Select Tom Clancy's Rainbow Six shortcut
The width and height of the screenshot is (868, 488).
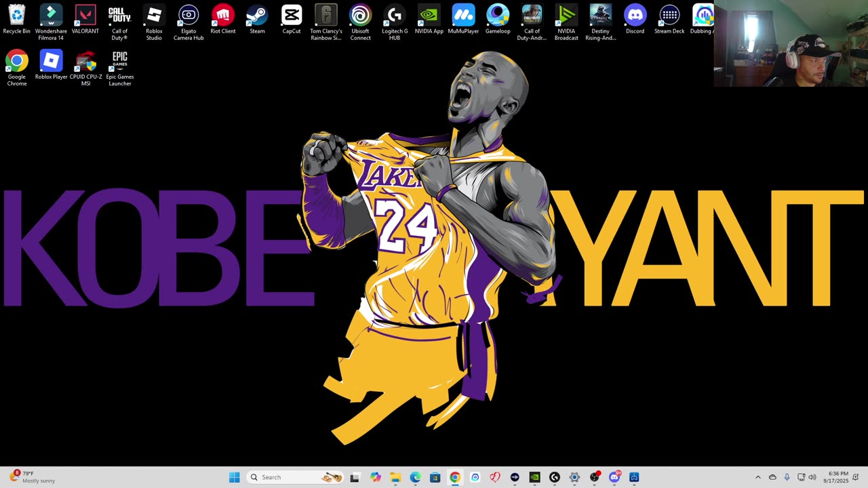click(x=326, y=22)
